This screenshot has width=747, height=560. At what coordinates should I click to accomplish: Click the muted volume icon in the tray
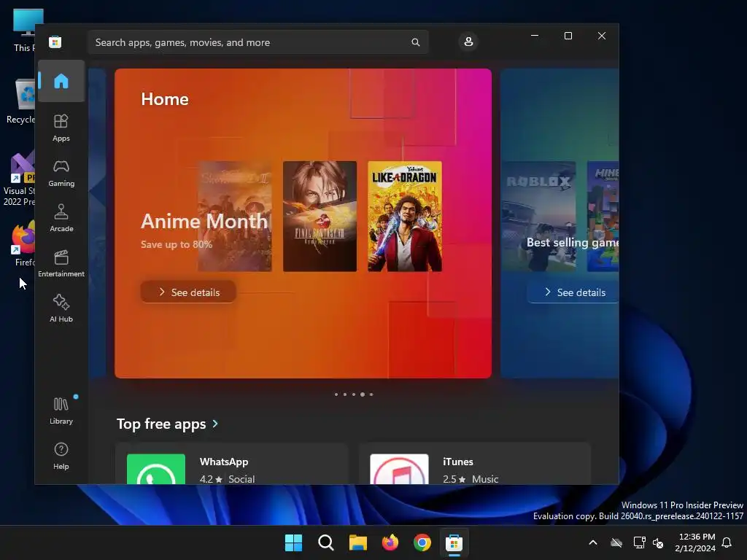point(658,542)
